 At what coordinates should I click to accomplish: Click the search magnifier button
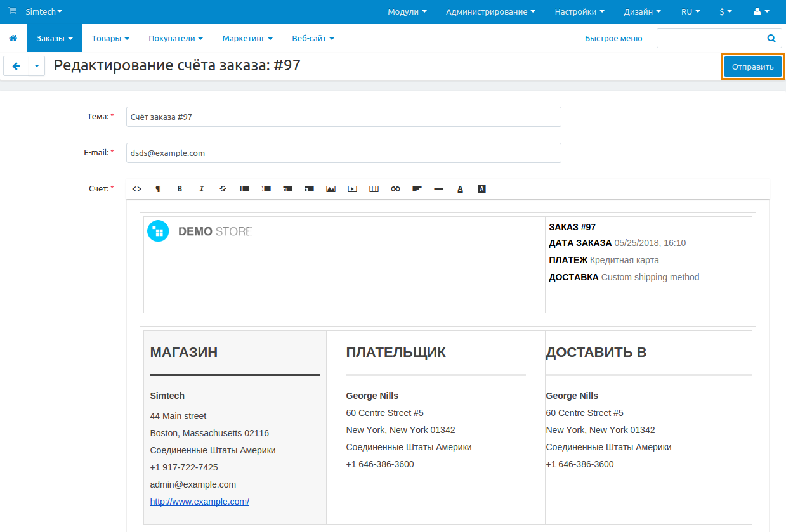(x=771, y=39)
